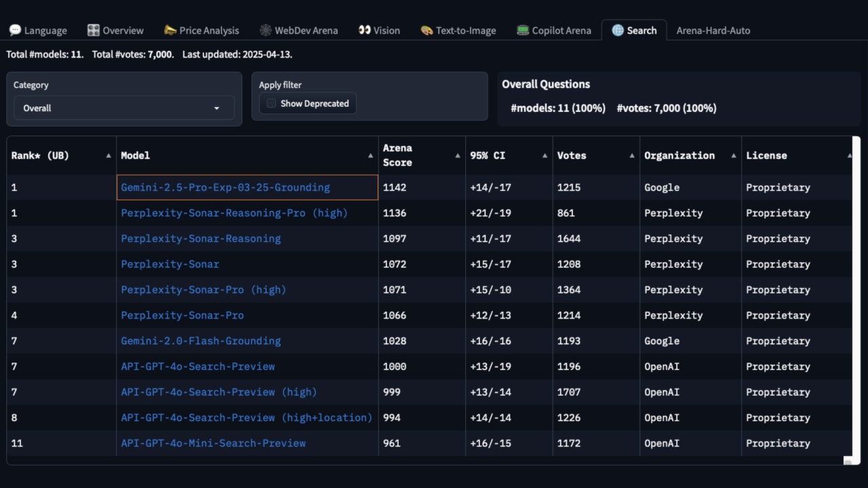
Task: Open Gemini-2.5-Pro-Exp-03-25-Grounding model link
Action: (x=225, y=188)
